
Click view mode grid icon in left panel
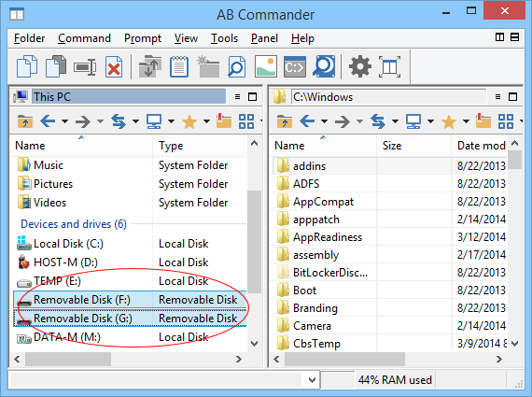click(246, 121)
